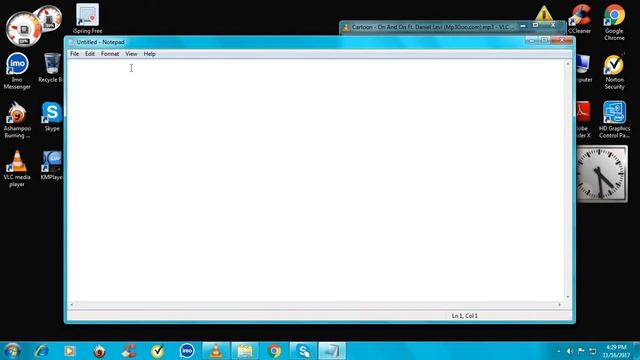Image resolution: width=640 pixels, height=360 pixels.
Task: Minimize the VLC media player window
Action: tap(523, 26)
